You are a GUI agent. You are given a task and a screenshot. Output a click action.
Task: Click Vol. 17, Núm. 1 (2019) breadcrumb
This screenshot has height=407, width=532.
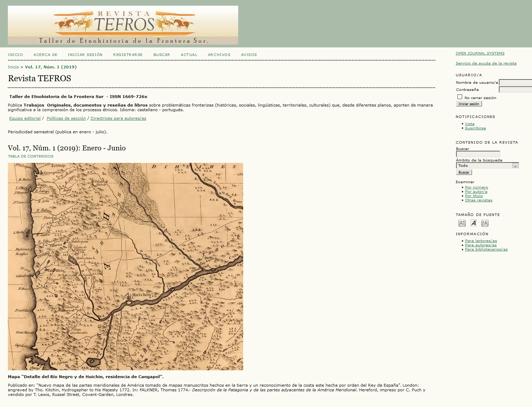[x=51, y=67]
